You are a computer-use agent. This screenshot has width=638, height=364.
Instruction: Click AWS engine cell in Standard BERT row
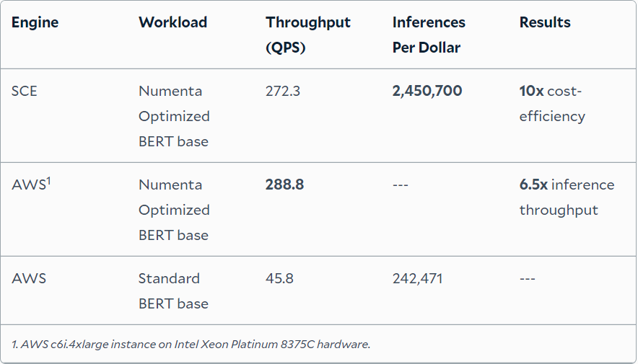29,278
